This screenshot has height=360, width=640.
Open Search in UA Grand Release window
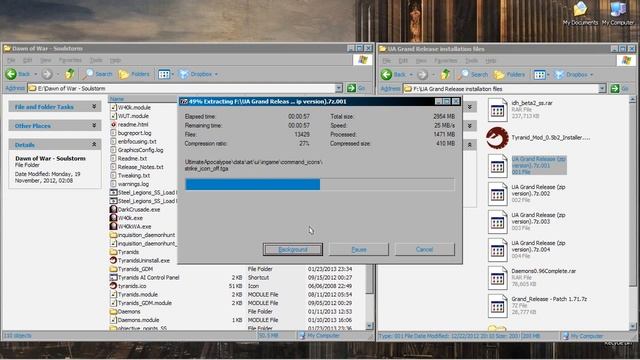tap(473, 74)
